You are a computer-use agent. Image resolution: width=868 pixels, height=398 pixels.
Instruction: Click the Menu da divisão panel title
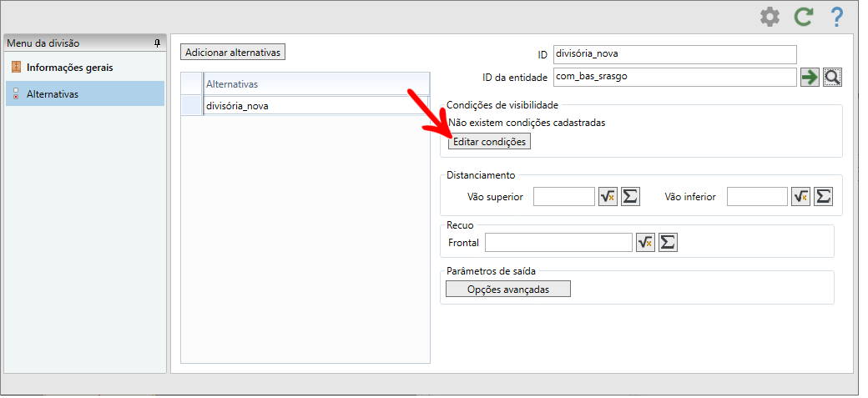[43, 43]
